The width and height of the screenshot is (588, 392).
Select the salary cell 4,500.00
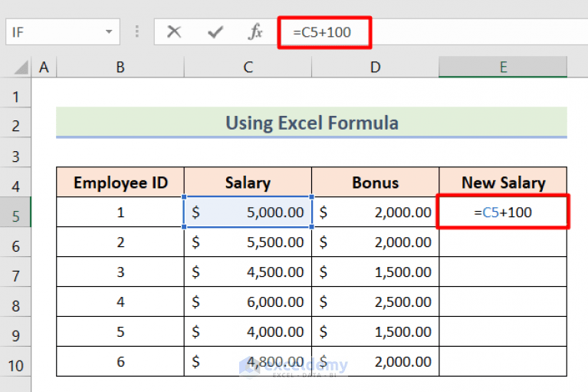(x=248, y=272)
